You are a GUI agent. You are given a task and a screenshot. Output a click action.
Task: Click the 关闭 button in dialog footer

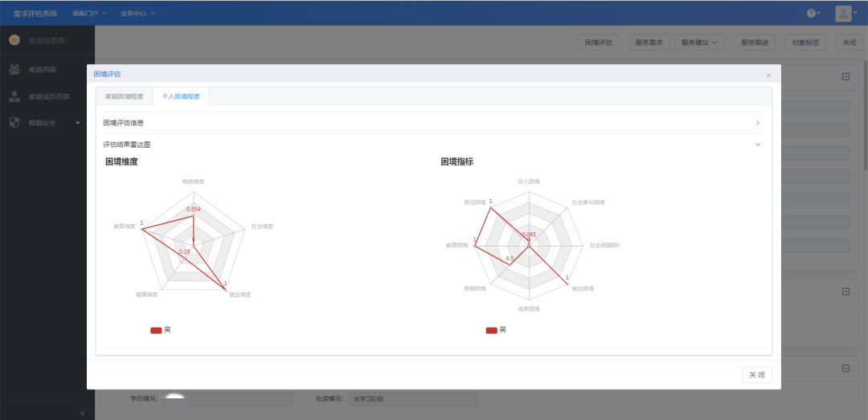click(x=756, y=375)
